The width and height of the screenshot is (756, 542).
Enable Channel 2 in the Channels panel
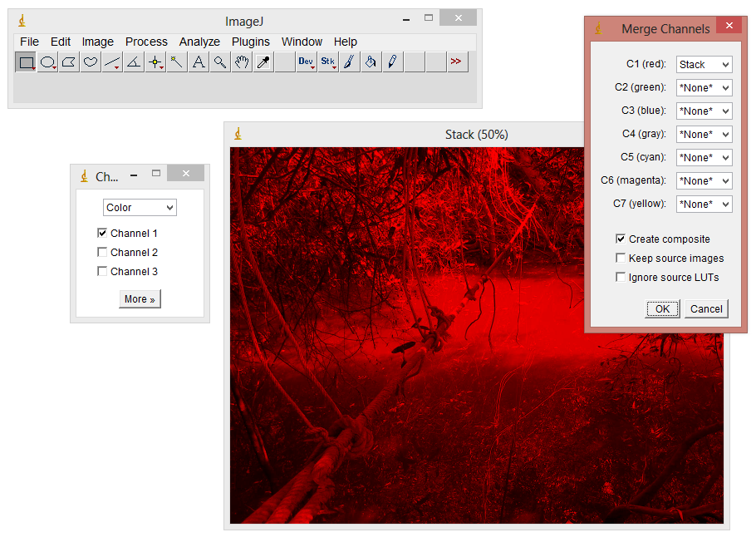pyautogui.click(x=102, y=252)
